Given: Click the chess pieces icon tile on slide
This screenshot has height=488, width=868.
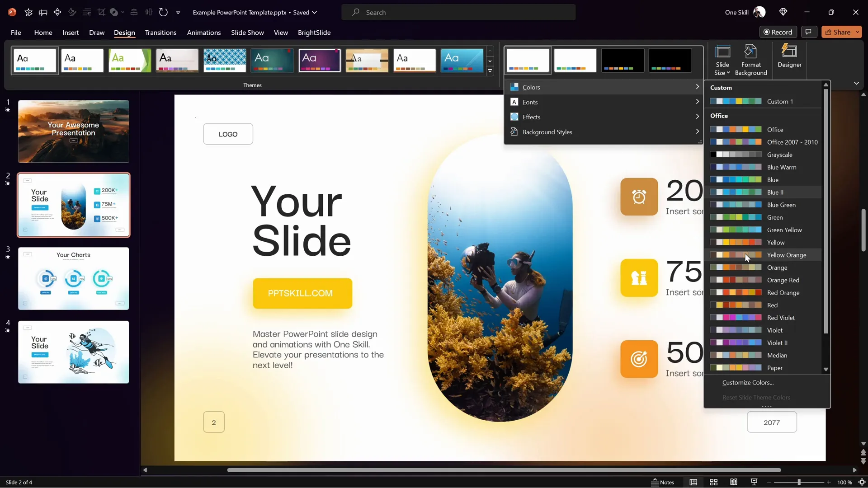Looking at the screenshot, I should click(x=639, y=278).
